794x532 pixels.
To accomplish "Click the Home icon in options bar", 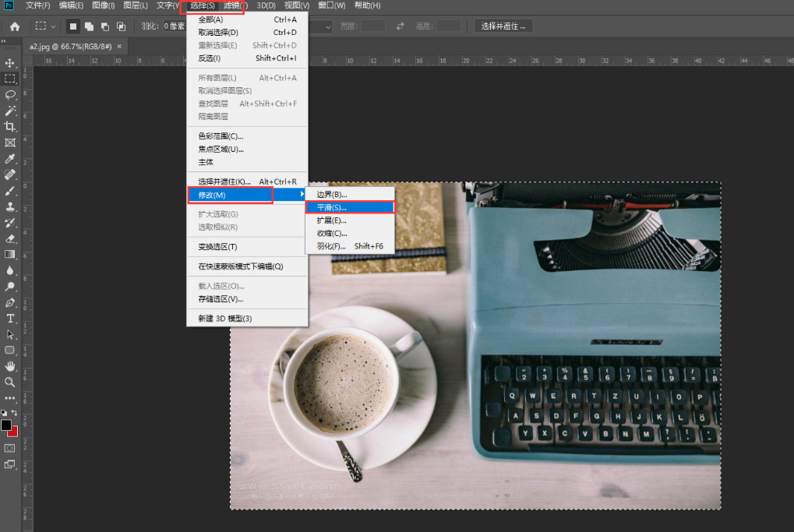I will (14, 26).
